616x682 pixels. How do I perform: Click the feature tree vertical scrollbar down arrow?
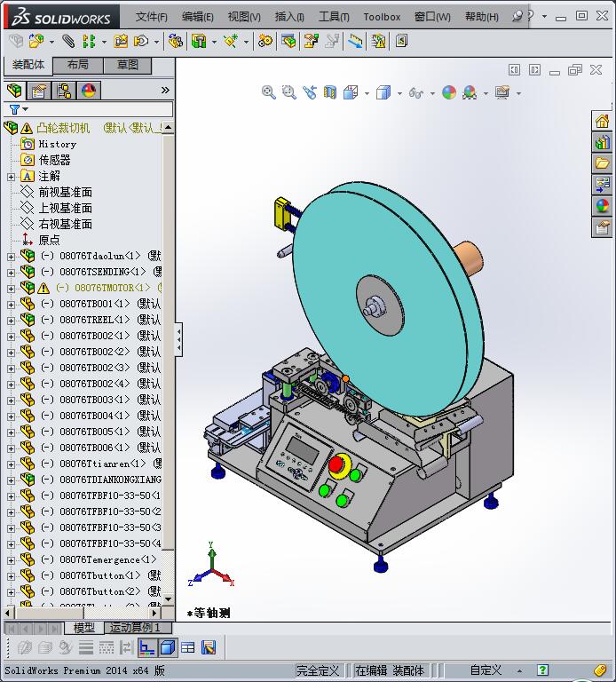pos(168,599)
